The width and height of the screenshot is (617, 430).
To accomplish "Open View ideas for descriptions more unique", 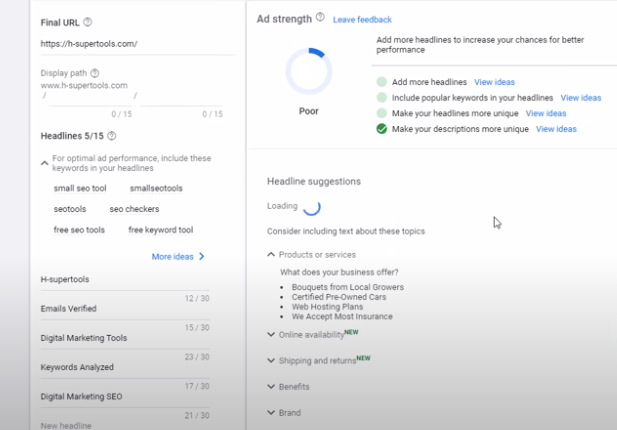I will (x=556, y=129).
